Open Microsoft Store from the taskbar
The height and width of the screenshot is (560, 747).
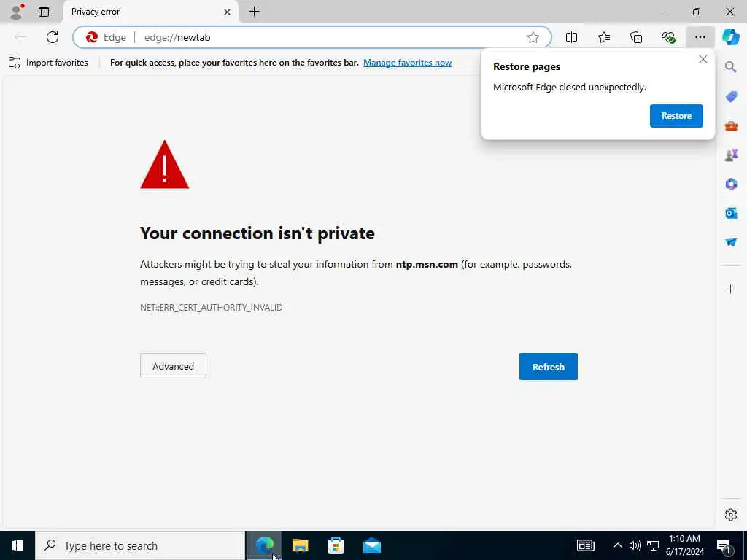[336, 545]
